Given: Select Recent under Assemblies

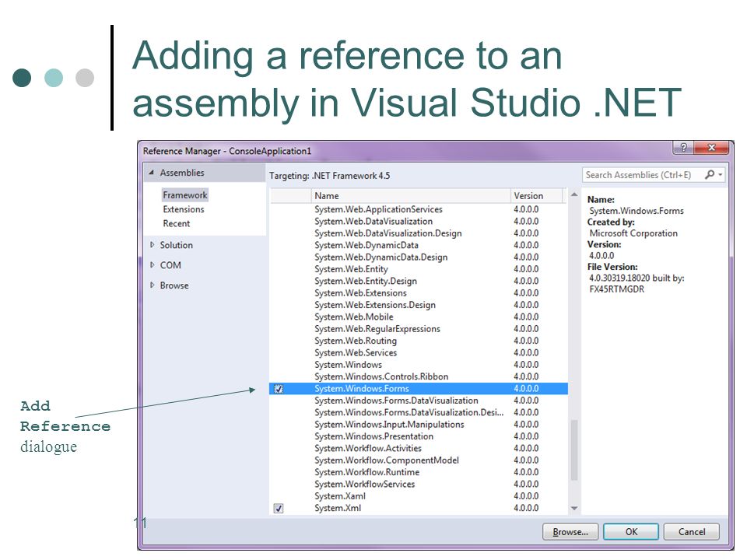Looking at the screenshot, I should click(177, 223).
